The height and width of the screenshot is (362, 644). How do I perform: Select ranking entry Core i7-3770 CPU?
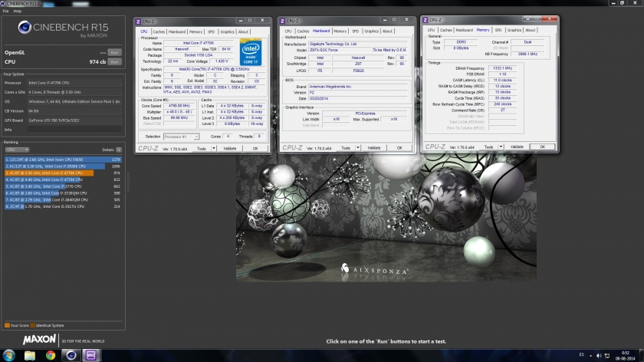[x=63, y=186]
